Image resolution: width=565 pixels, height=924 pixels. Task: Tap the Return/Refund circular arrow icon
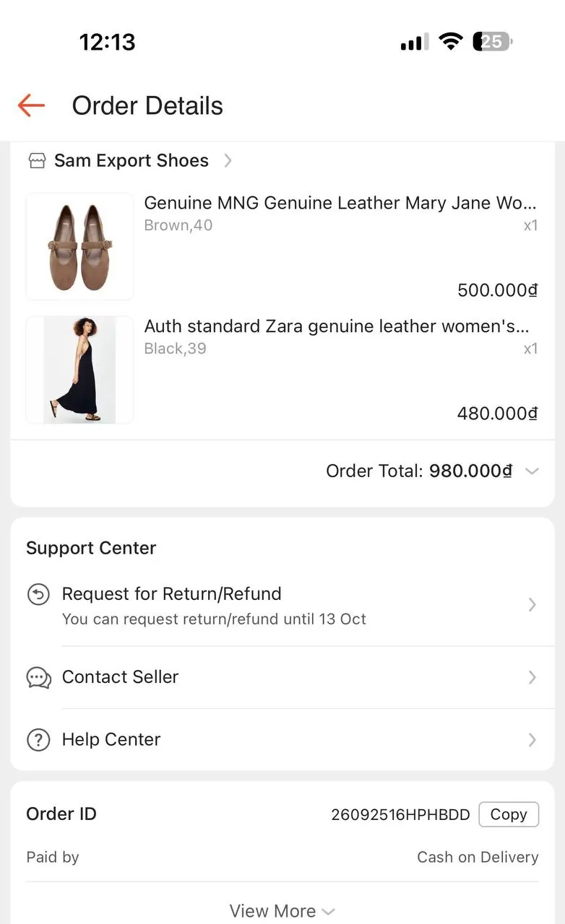(38, 594)
